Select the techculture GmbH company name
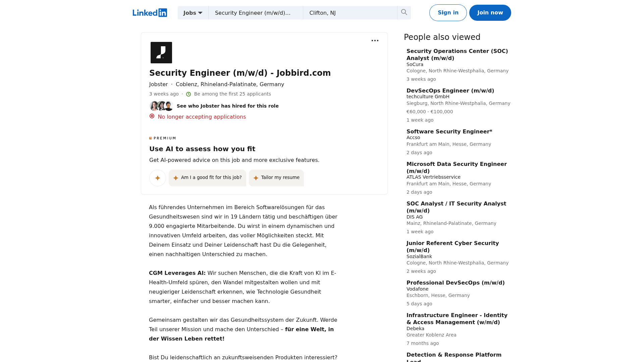The image size is (644, 362). (428, 97)
